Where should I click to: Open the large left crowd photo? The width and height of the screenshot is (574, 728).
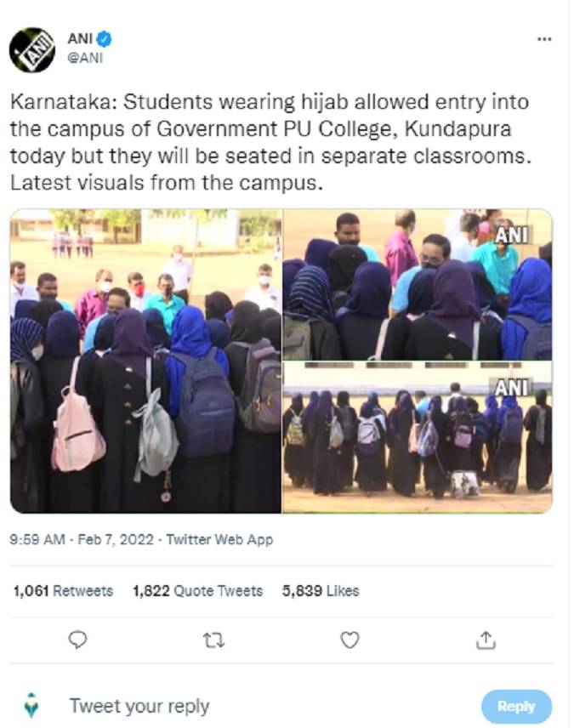(145, 361)
